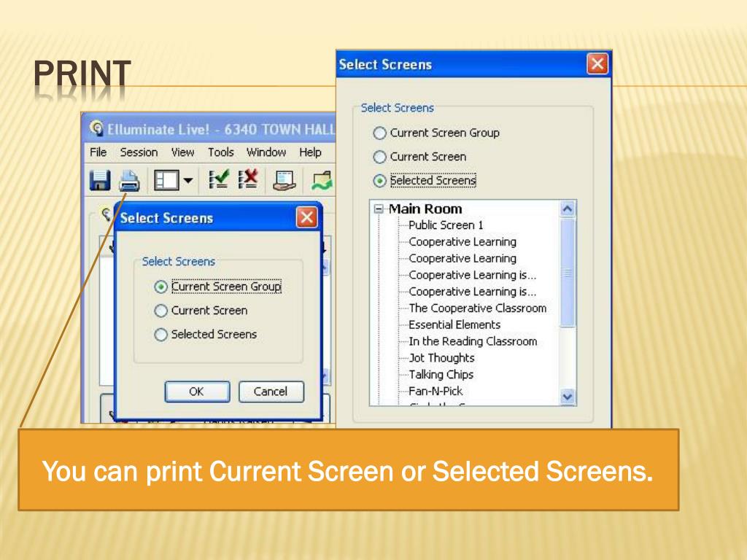Image resolution: width=747 pixels, height=560 pixels.
Task: Click the Save floppy disk icon in toolbar
Action: (x=100, y=181)
